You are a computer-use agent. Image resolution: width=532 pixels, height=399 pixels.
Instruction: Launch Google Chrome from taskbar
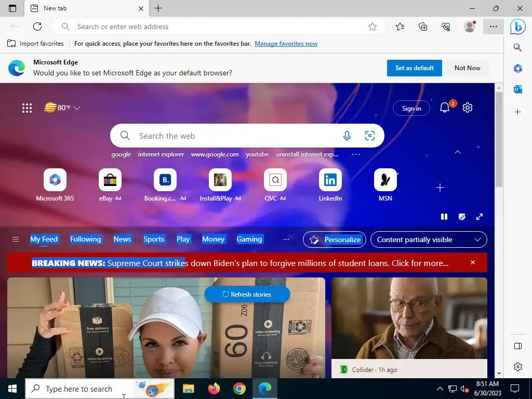[239, 389]
